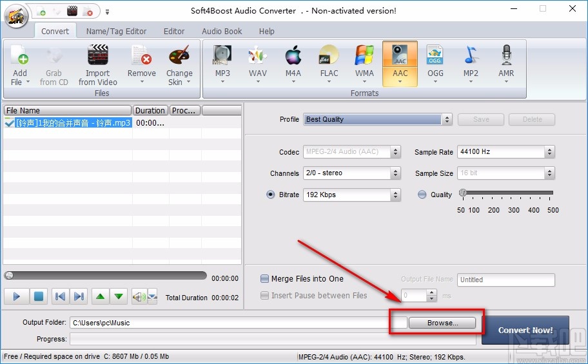The image size is (588, 364).
Task: Open the Audio Book tab
Action: click(222, 31)
